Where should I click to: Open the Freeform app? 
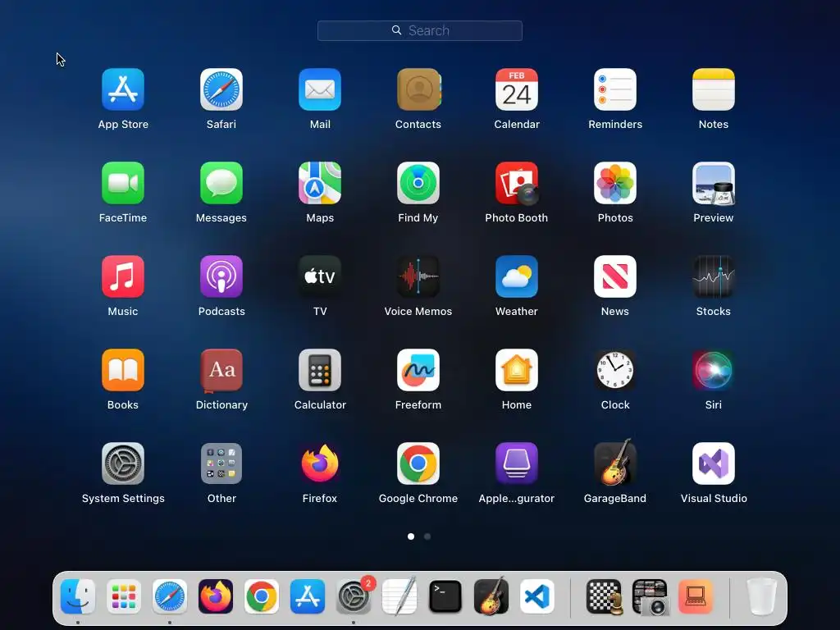pyautogui.click(x=418, y=370)
